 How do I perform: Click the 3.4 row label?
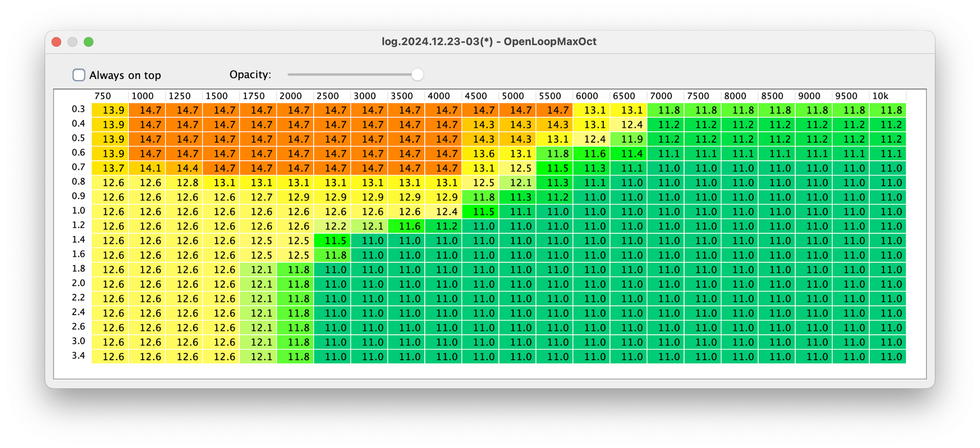tap(78, 356)
